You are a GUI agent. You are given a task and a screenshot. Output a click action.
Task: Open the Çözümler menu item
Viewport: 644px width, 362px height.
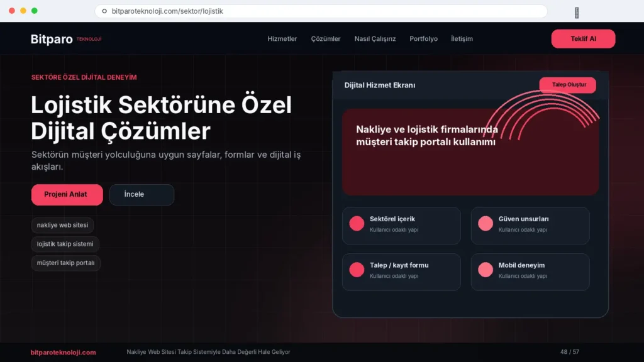(x=326, y=38)
